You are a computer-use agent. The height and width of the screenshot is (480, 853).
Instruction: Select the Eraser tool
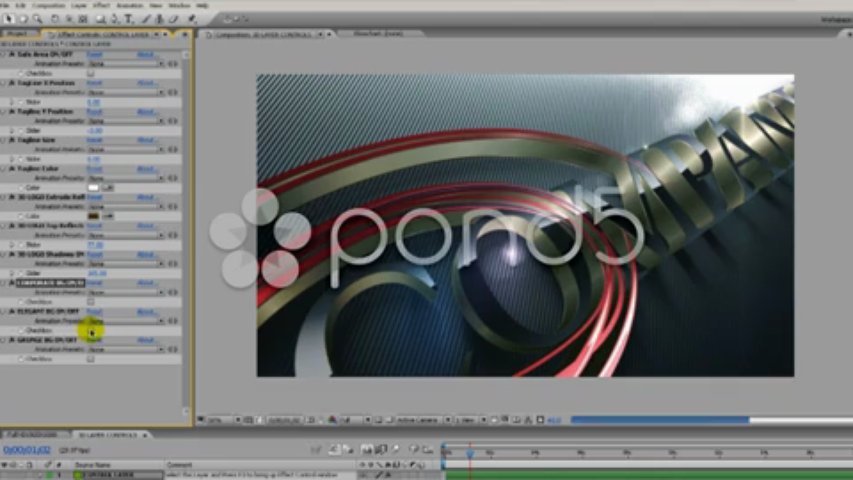pos(174,19)
